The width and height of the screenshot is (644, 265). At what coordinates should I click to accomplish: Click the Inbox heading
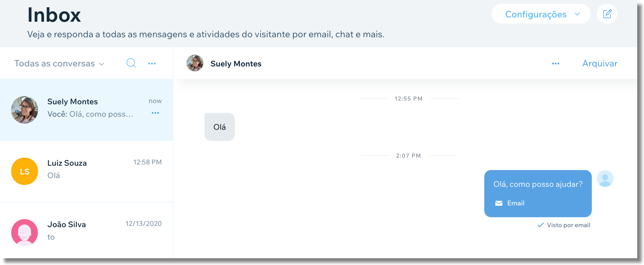[54, 14]
